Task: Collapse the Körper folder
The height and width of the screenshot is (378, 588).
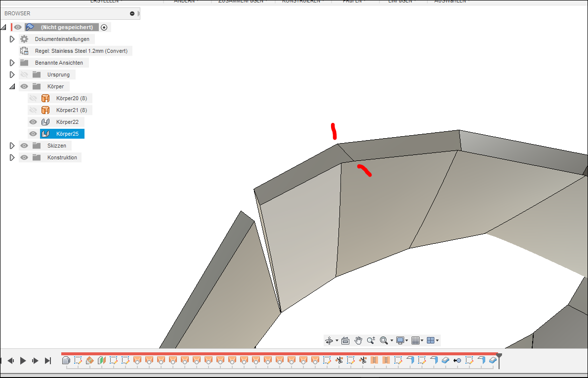Action: point(12,86)
